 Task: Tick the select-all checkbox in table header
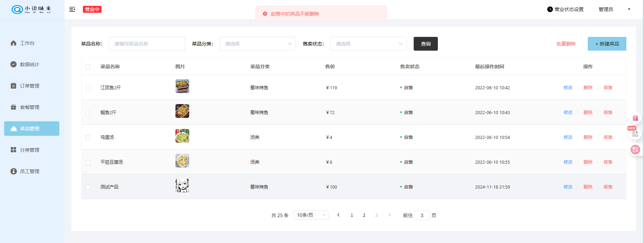point(88,67)
